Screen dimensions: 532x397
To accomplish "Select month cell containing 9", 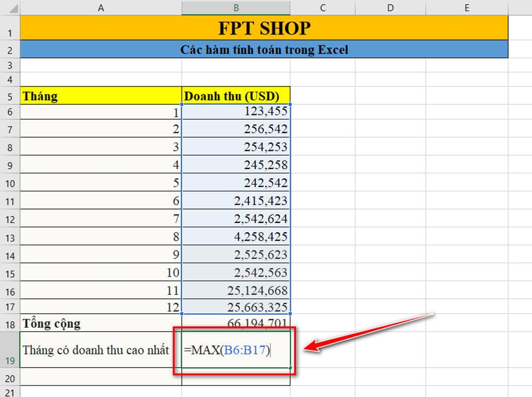I will click(x=101, y=255).
